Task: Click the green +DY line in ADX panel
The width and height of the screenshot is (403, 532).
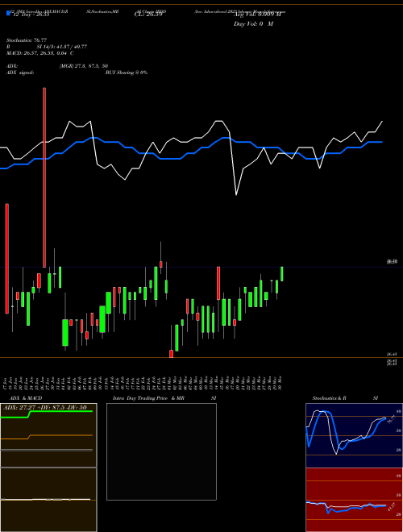Action: pyautogui.click(x=47, y=414)
